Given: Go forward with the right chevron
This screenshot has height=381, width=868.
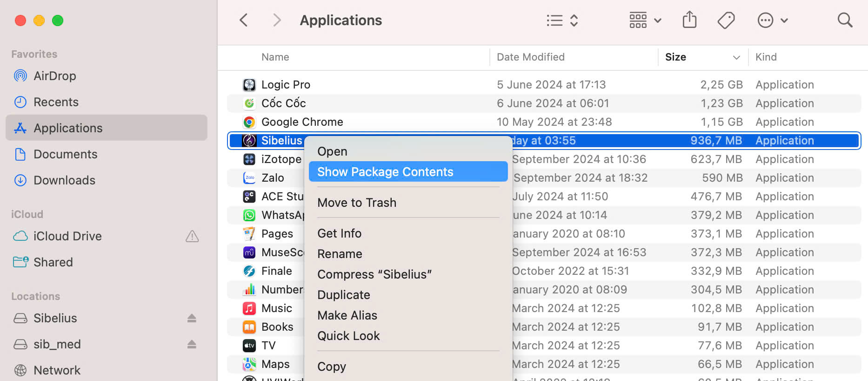Looking at the screenshot, I should (277, 20).
